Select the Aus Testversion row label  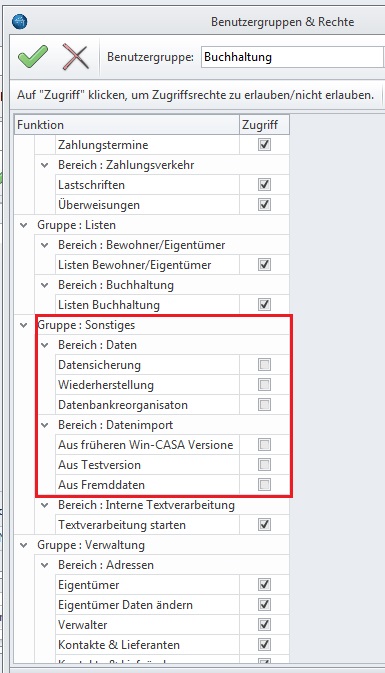100,465
